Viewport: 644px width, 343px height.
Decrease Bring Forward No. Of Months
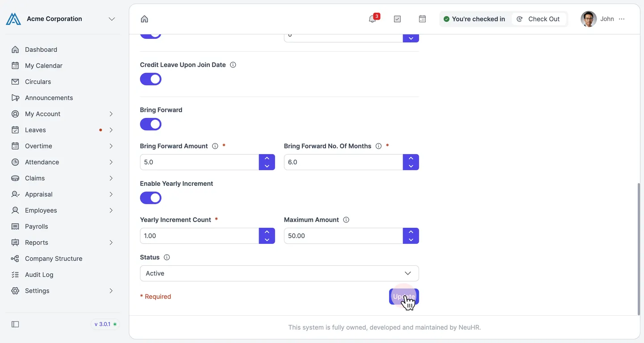click(411, 166)
